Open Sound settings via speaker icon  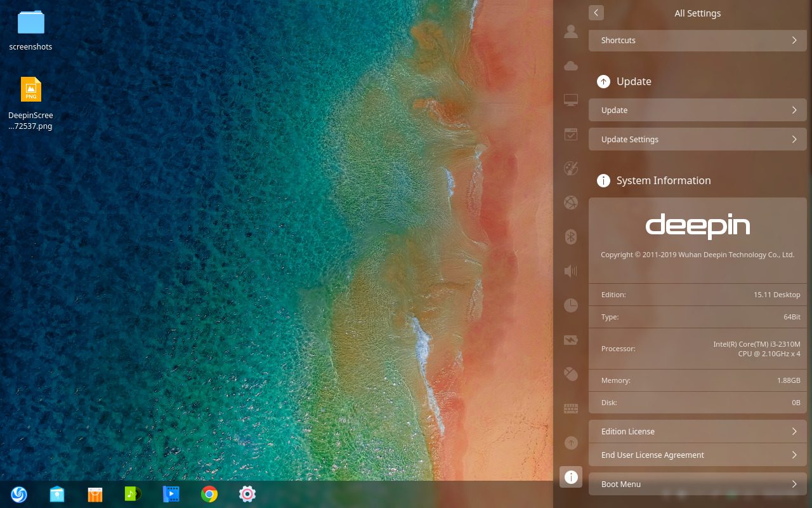[x=570, y=271]
